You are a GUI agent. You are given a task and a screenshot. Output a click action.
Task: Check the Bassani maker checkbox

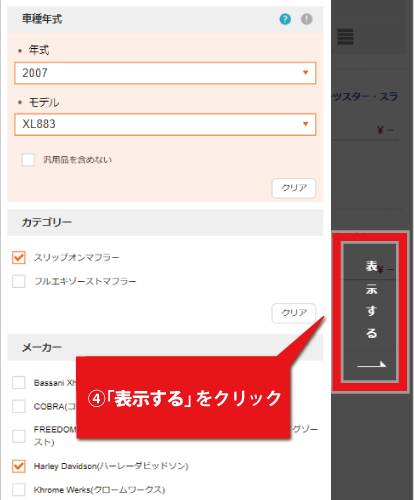point(19,383)
